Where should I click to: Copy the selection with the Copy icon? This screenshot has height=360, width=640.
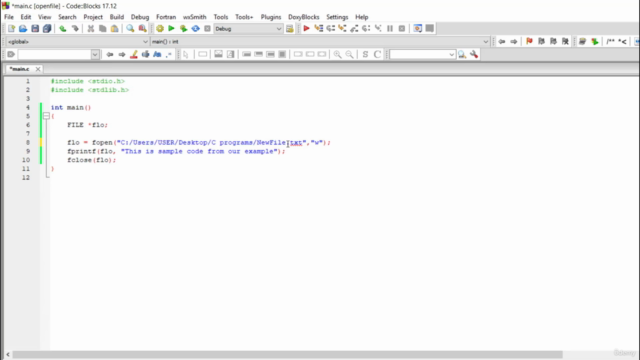coord(102,29)
